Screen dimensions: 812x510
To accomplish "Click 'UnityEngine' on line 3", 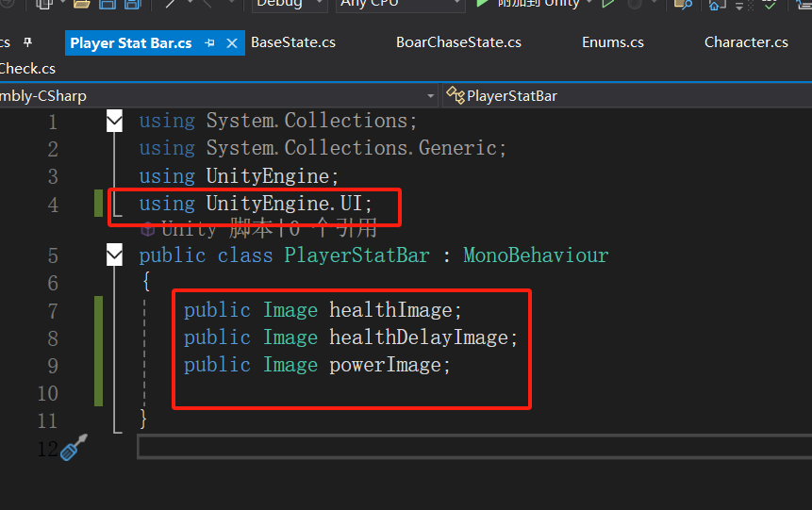I will (268, 176).
